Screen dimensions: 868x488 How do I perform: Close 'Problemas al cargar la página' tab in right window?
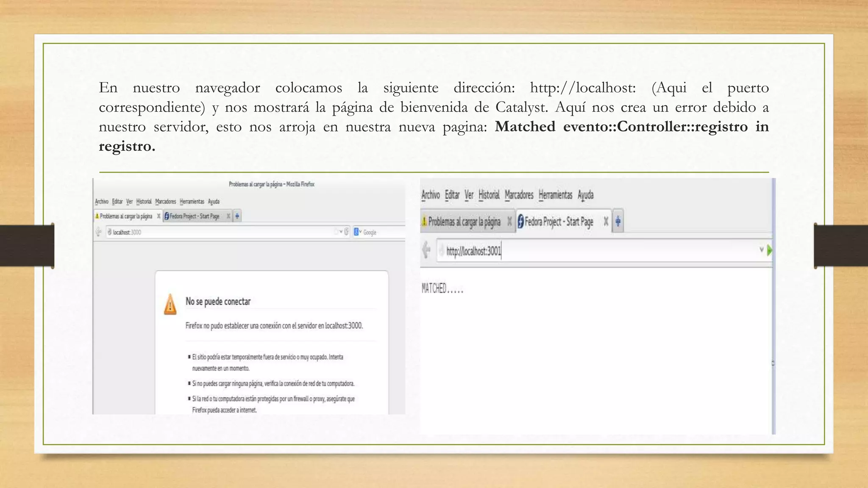509,221
